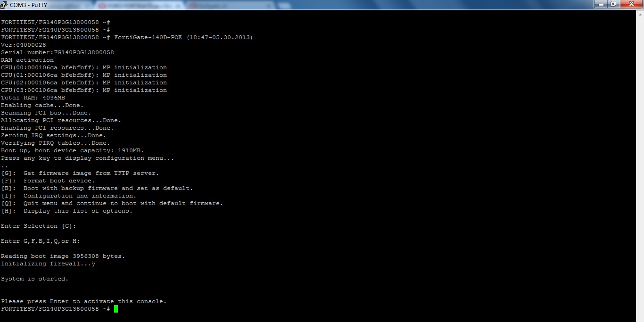The width and height of the screenshot is (644, 322).
Task: Click 'Ver:04000028' text
Action: point(24,45)
